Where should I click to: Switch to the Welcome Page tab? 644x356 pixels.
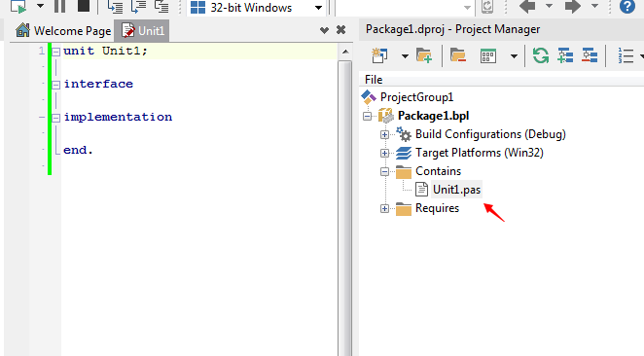coord(63,31)
